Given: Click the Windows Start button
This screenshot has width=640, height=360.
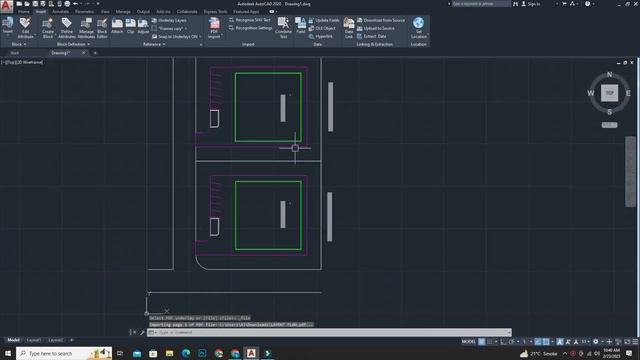Looking at the screenshot, I should 8,353.
